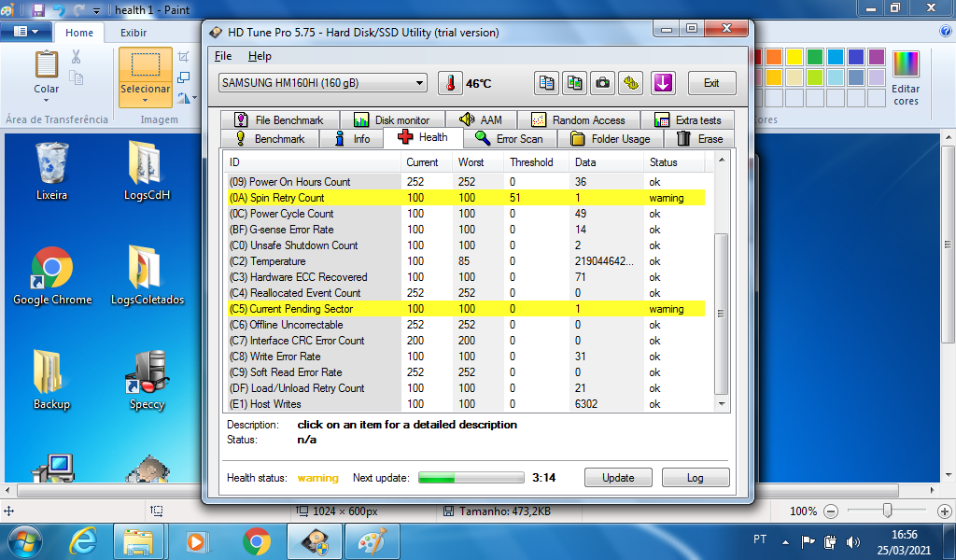
Task: Open Paint's Customize Quick Access Toolbar arrow
Action: 97,10
